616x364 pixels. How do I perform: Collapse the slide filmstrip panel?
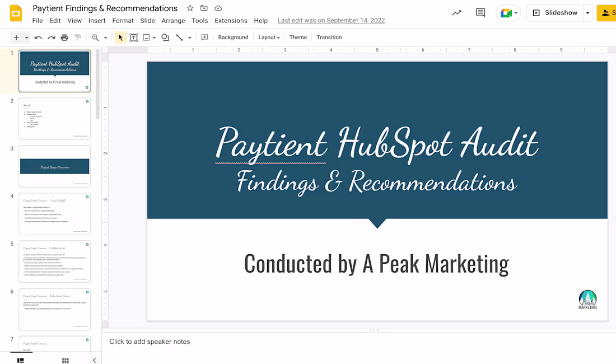point(94,360)
